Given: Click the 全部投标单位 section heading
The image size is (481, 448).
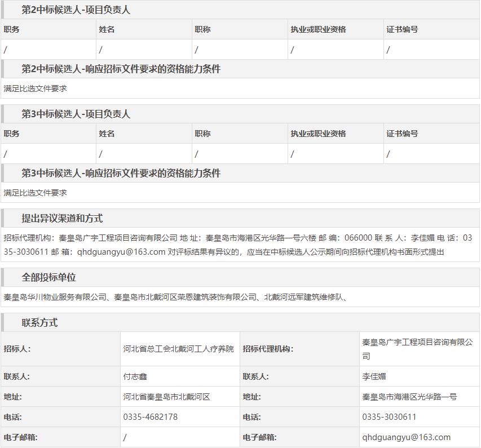Looking at the screenshot, I should click(x=48, y=277).
